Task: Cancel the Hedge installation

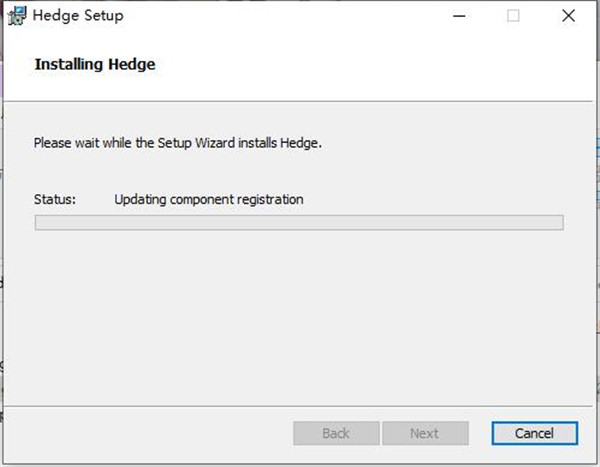Action: 535,433
